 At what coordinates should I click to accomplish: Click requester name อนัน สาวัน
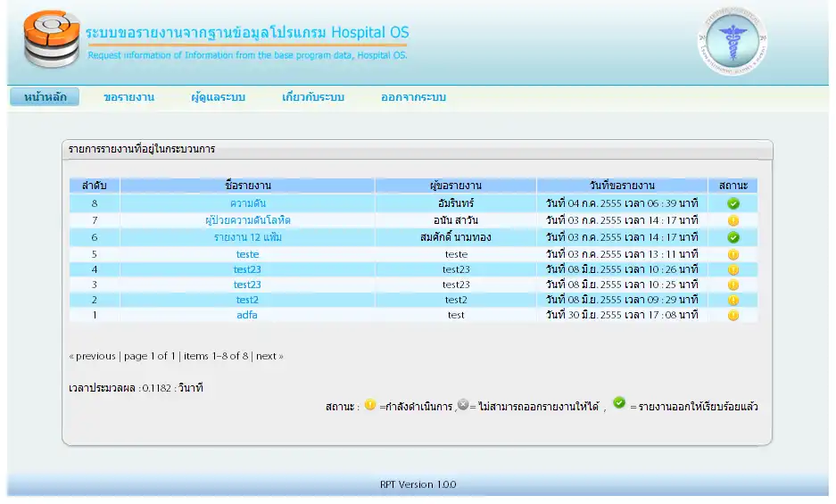click(x=455, y=220)
